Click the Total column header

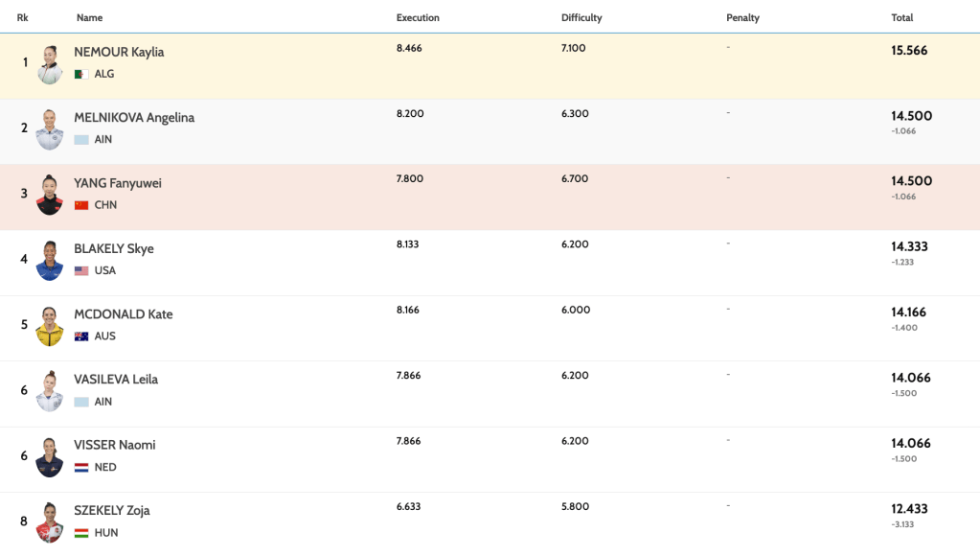pyautogui.click(x=901, y=17)
